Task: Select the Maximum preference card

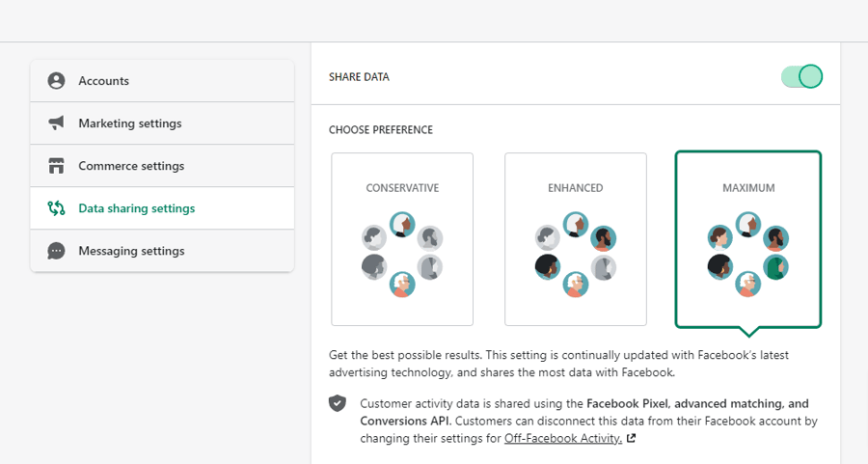Action: pos(748,239)
